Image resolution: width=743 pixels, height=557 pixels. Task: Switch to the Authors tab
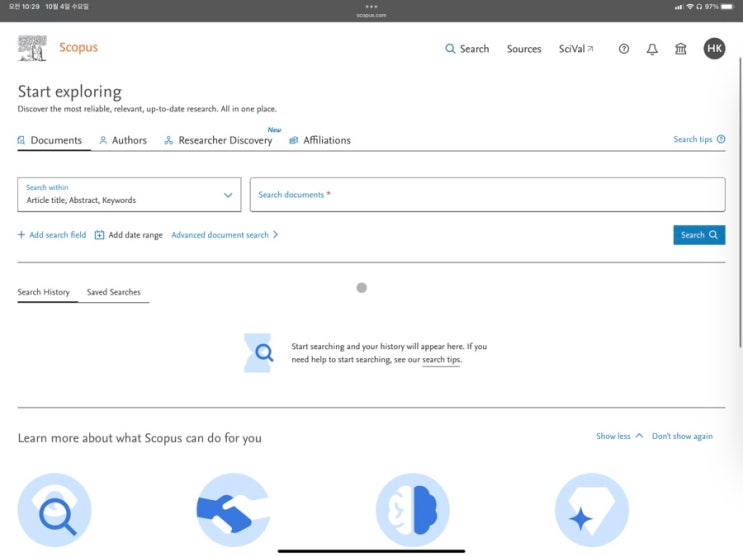coord(123,140)
